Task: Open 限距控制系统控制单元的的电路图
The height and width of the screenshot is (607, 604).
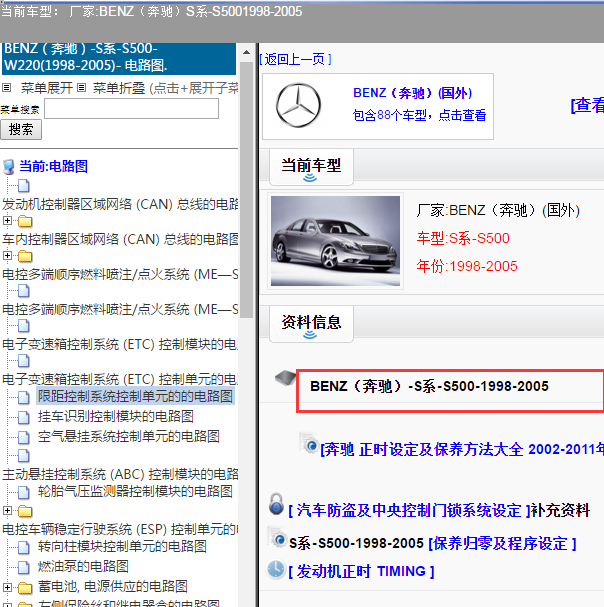Action: point(135,396)
